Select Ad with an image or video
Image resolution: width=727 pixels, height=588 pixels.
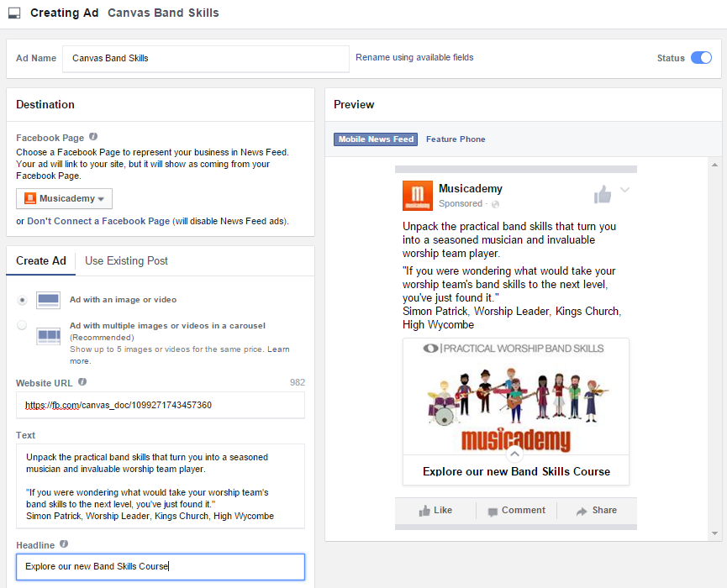22,300
